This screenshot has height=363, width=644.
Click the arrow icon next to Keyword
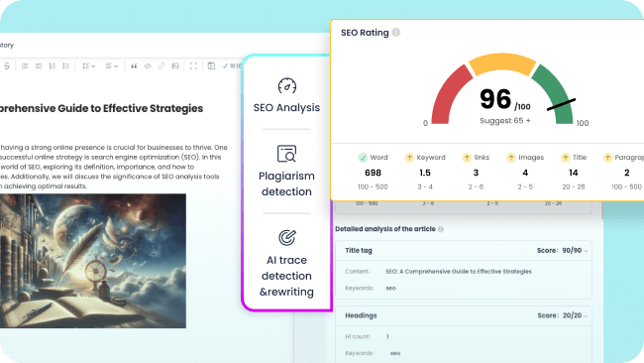pyautogui.click(x=409, y=158)
